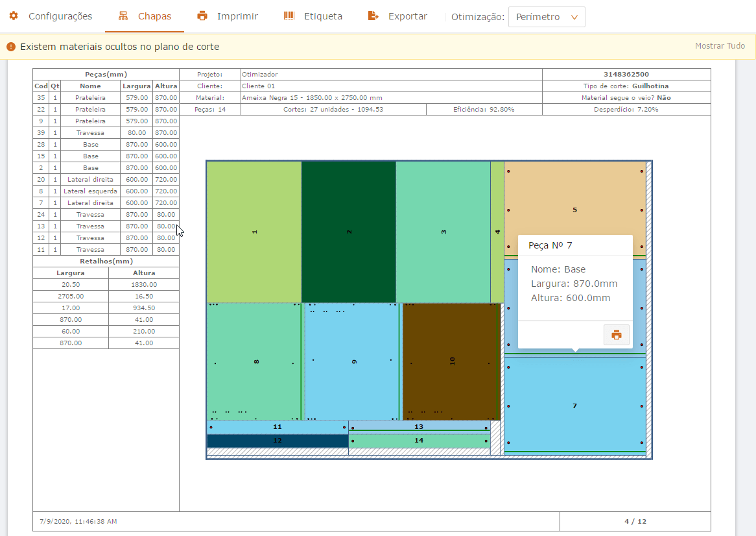Click the Chapas sheet layout icon
This screenshot has height=536, width=756.
[x=123, y=16]
